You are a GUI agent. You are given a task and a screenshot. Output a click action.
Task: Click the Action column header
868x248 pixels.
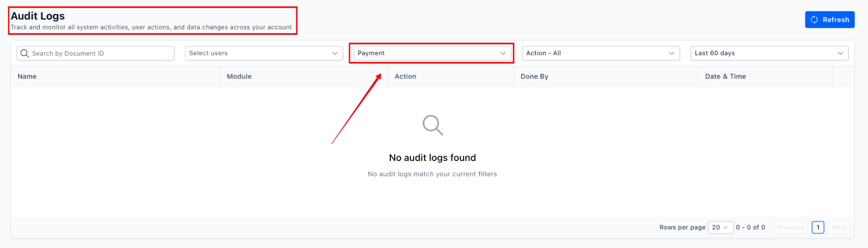pos(406,77)
